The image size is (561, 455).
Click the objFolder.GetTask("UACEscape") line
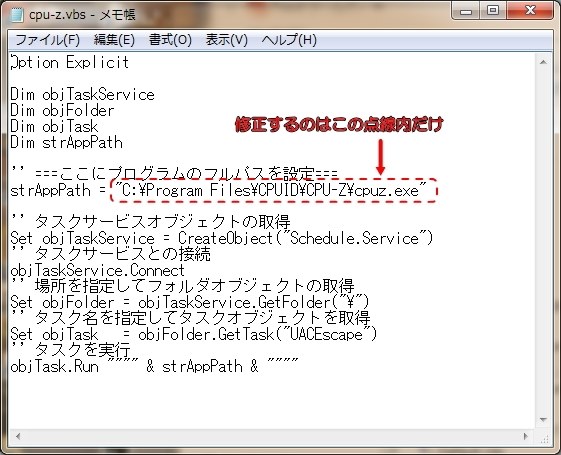(x=194, y=334)
